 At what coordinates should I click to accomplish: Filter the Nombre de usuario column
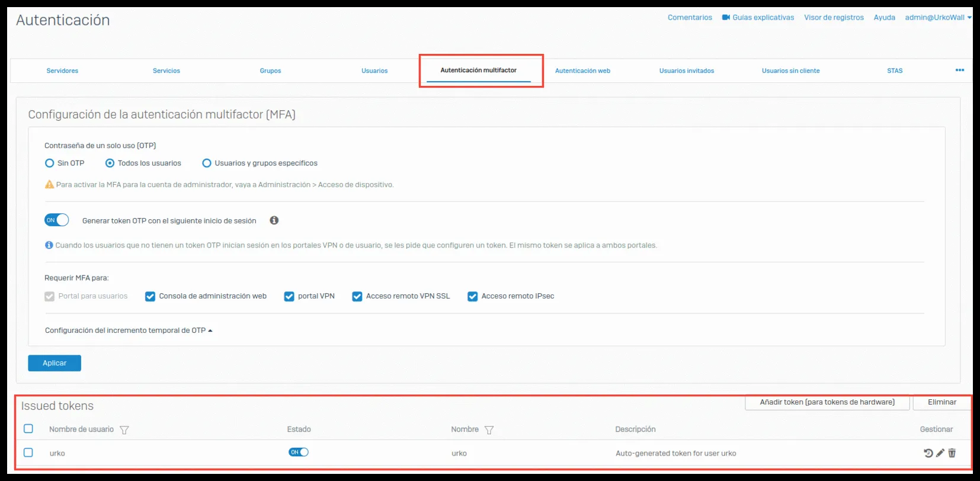click(124, 430)
